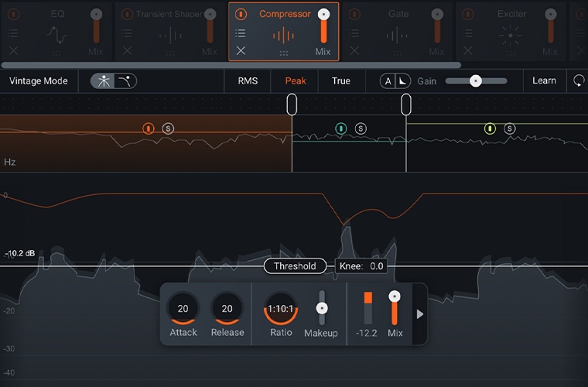Select the EQ module curve icon
Image resolution: width=588 pixels, height=387 pixels.
[x=57, y=35]
